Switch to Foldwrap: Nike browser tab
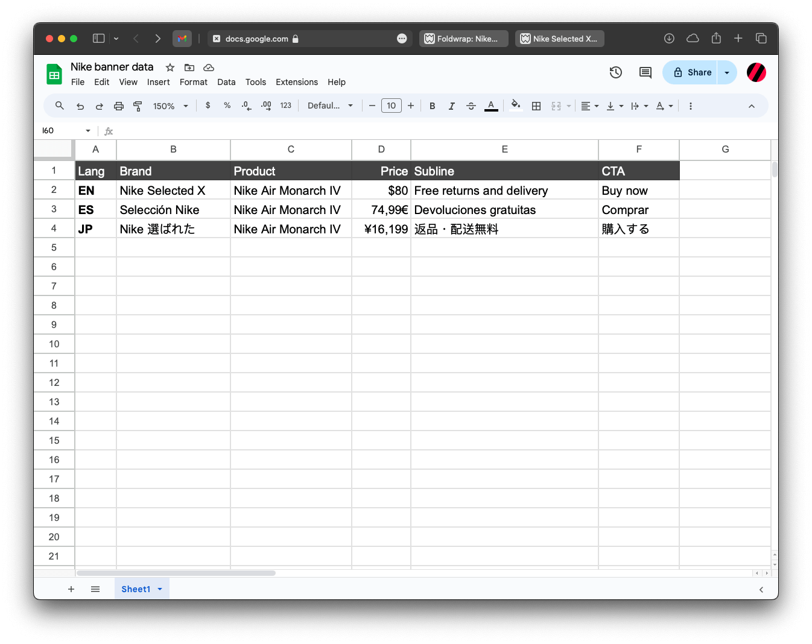812x644 pixels. point(464,39)
